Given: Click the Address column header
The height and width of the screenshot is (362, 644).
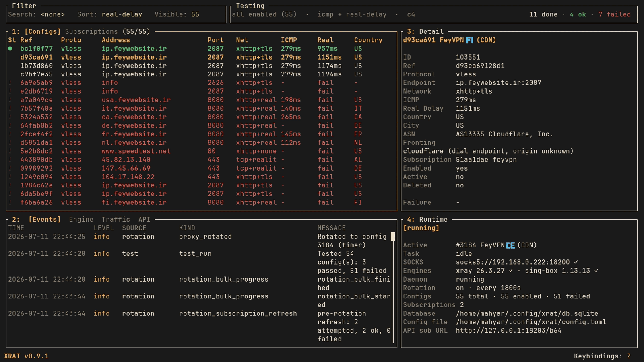Looking at the screenshot, I should click(116, 40).
